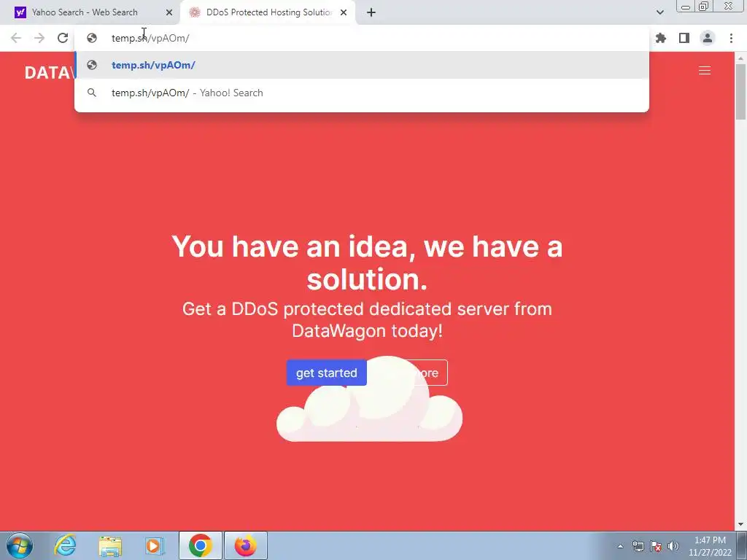The width and height of the screenshot is (747, 560).
Task: Open the network status tray icon
Action: point(638,546)
